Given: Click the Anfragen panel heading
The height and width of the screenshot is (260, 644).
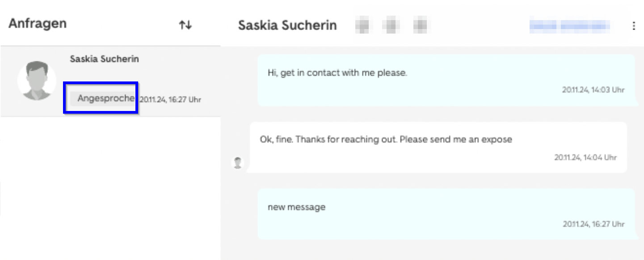Looking at the screenshot, I should [38, 24].
